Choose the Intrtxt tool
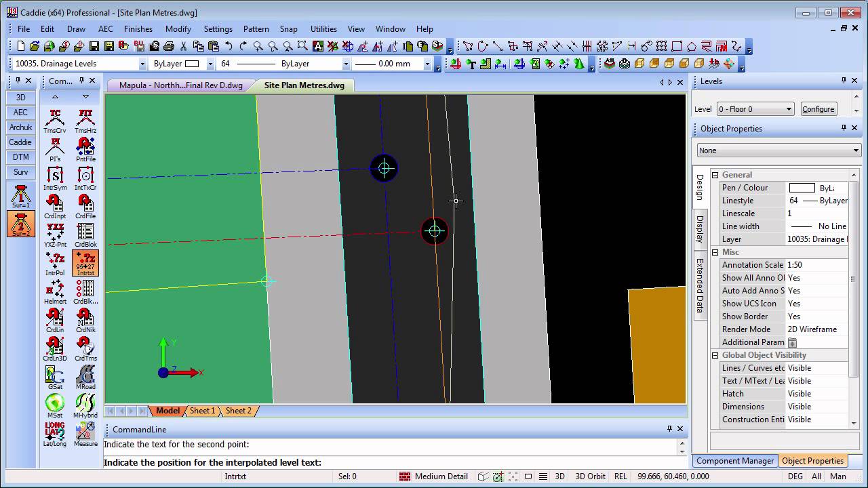This screenshot has width=868, height=488. (85, 263)
